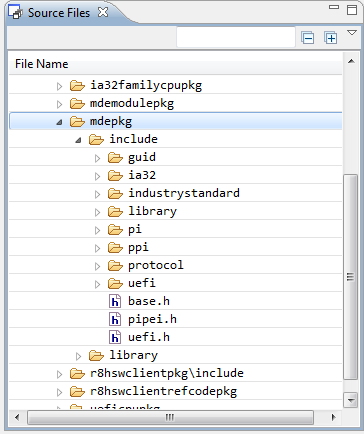
Task: Expand the library folder inside include
Action: pos(97,213)
